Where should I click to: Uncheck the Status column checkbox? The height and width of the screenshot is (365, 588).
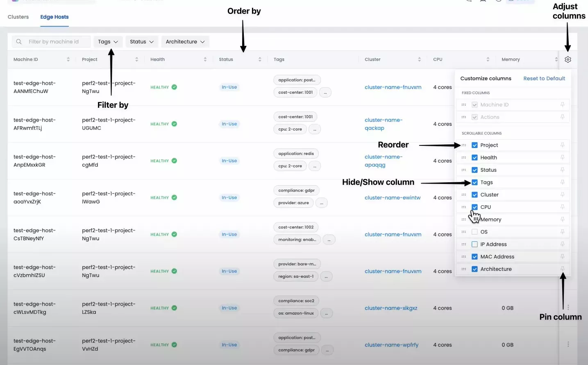[x=474, y=170]
